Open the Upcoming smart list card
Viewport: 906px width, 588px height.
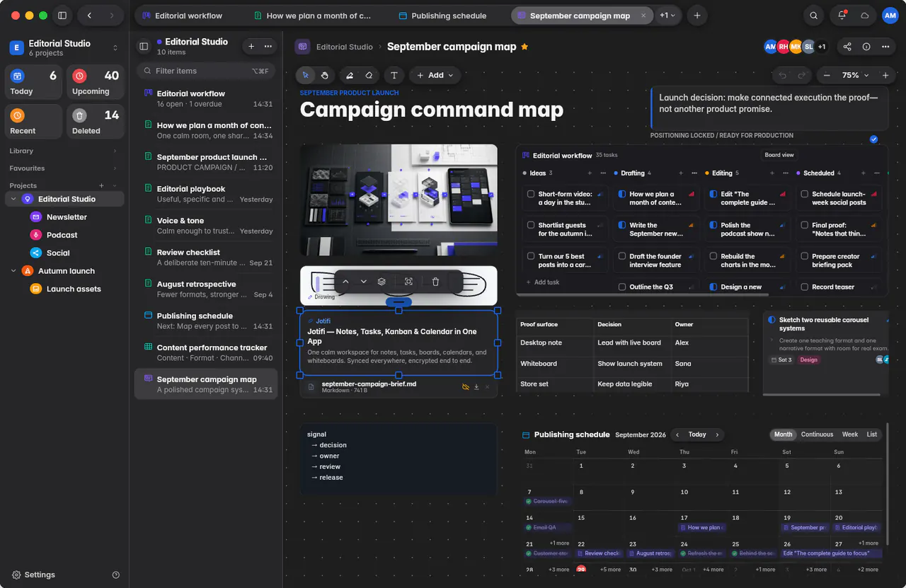tap(96, 83)
